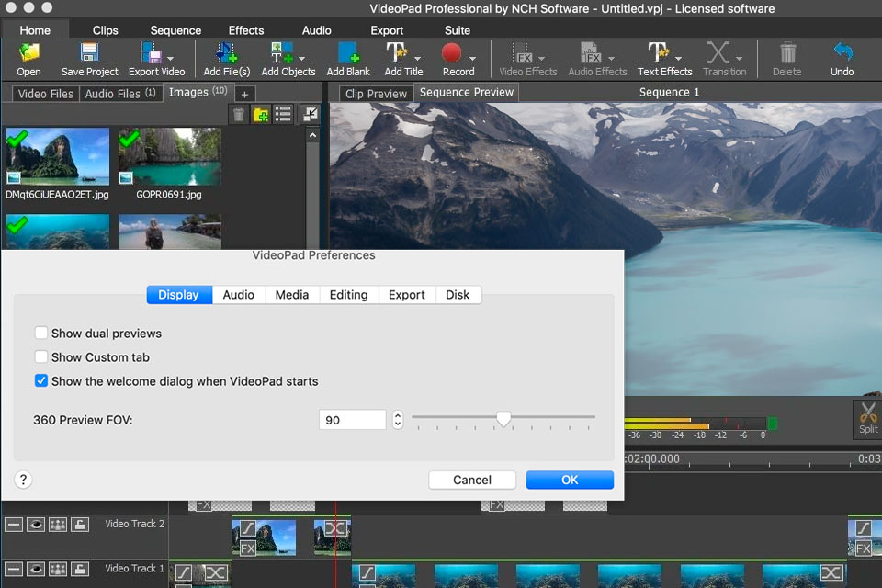This screenshot has width=882, height=588.
Task: Switch to Clip Preview tab
Action: (x=376, y=94)
